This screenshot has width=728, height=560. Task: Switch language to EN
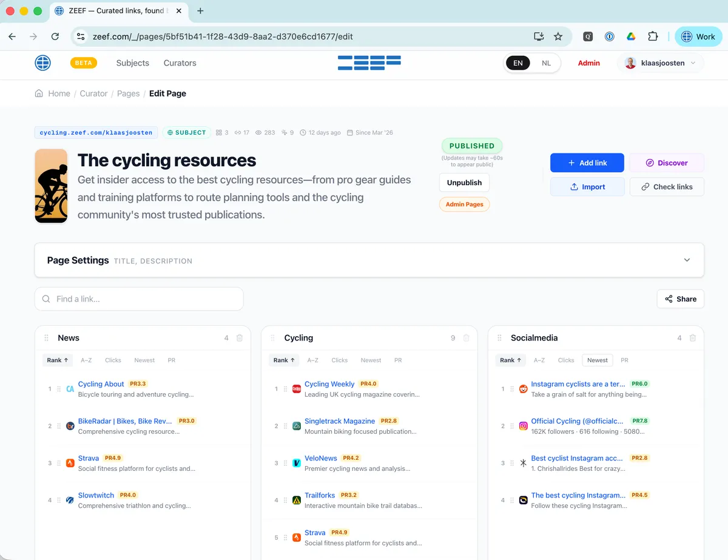pyautogui.click(x=518, y=63)
